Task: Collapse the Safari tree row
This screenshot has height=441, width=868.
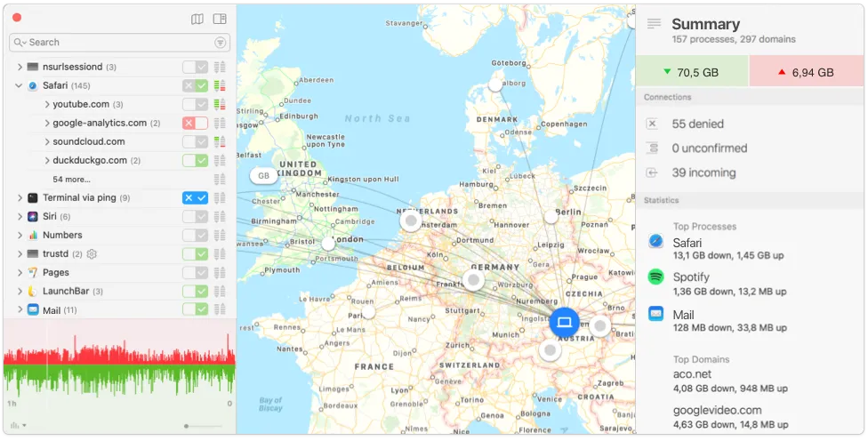Action: (x=19, y=85)
